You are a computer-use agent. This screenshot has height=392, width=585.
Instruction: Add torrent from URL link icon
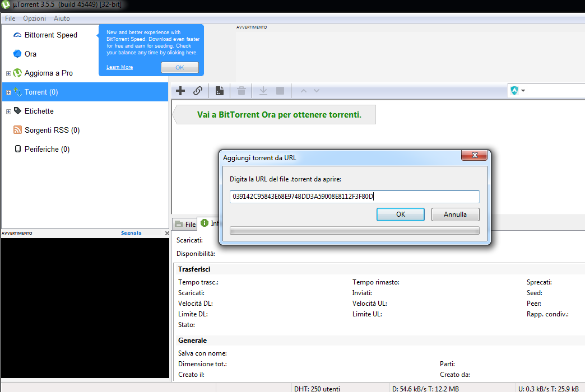[x=198, y=91]
